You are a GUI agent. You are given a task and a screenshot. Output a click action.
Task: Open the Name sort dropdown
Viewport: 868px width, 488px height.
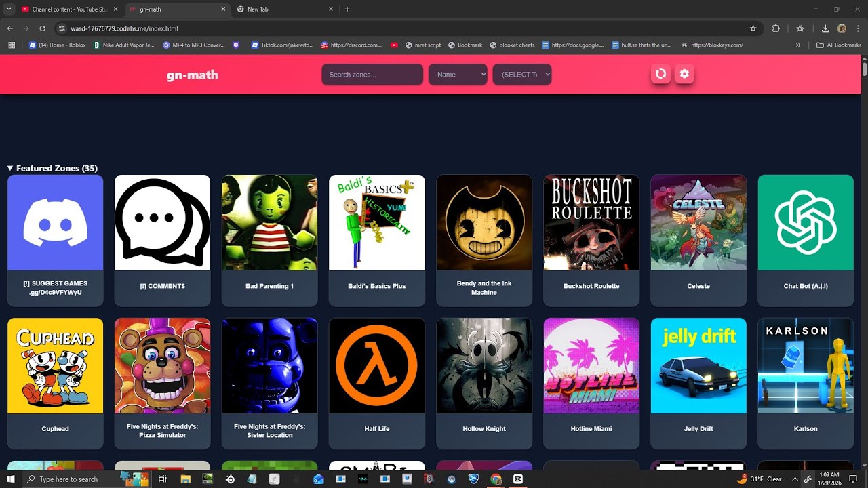(458, 75)
